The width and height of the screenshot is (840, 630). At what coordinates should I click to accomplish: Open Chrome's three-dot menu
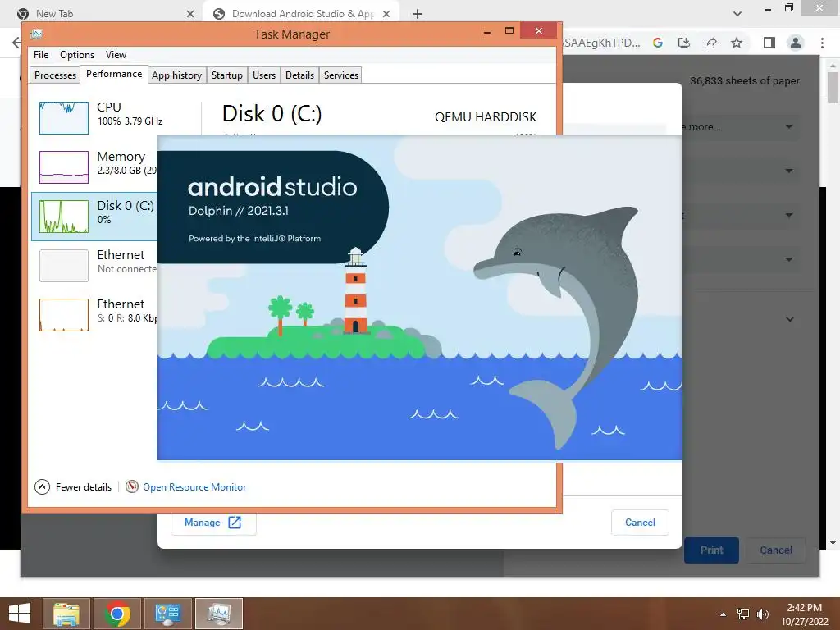click(x=822, y=43)
